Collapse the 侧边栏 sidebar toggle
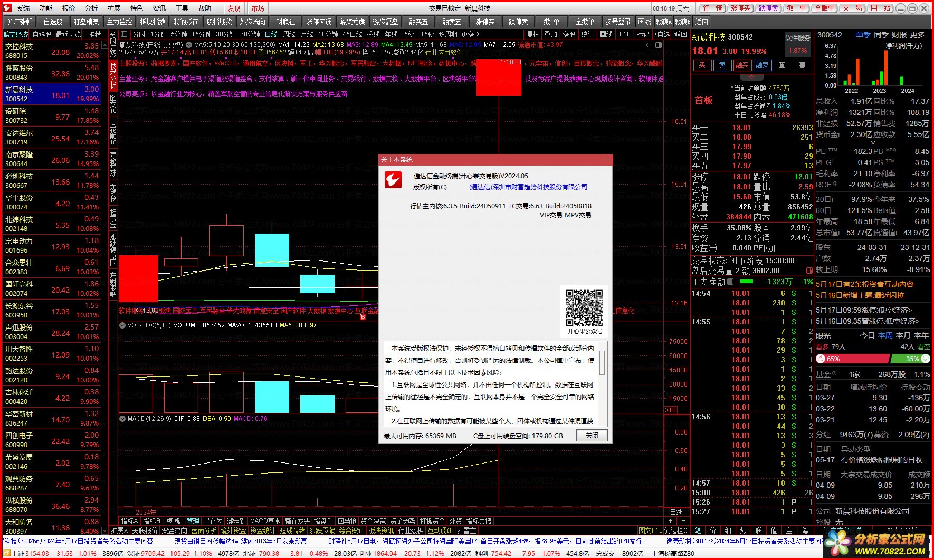Viewport: 934px width, 560px height. [x=676, y=530]
